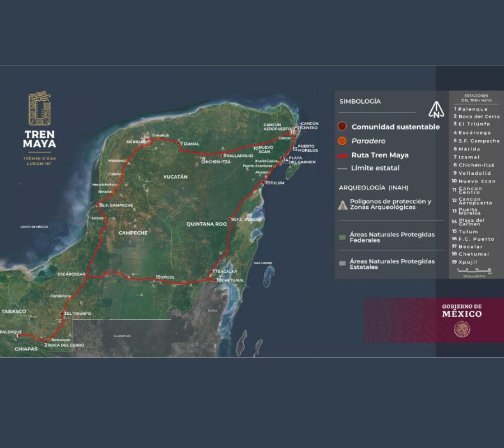The height and width of the screenshot is (448, 504).
Task: Click the VALLADOLID label on the map
Action: 240,156
